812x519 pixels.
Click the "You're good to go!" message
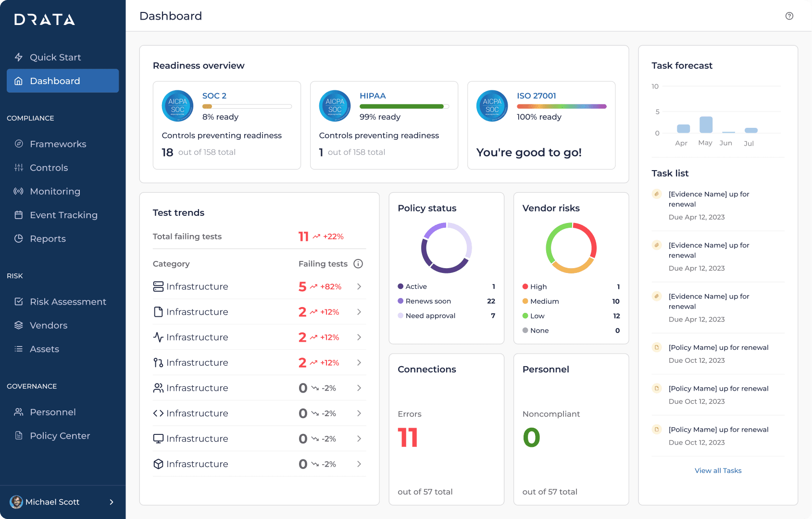(529, 152)
